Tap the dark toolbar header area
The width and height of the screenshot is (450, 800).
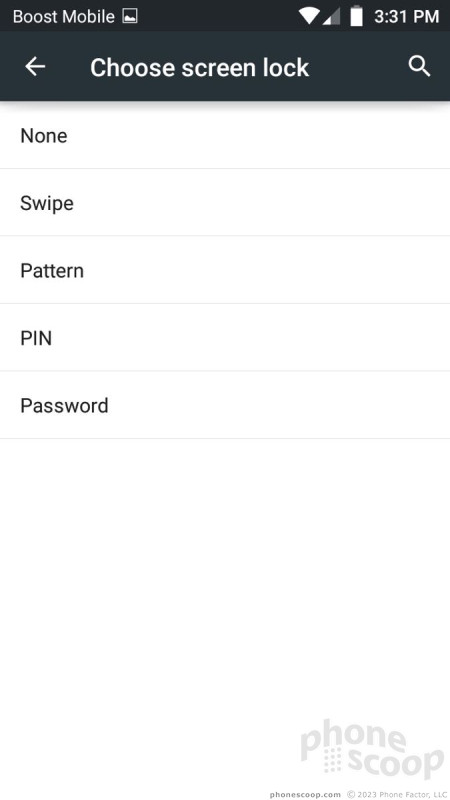point(225,66)
